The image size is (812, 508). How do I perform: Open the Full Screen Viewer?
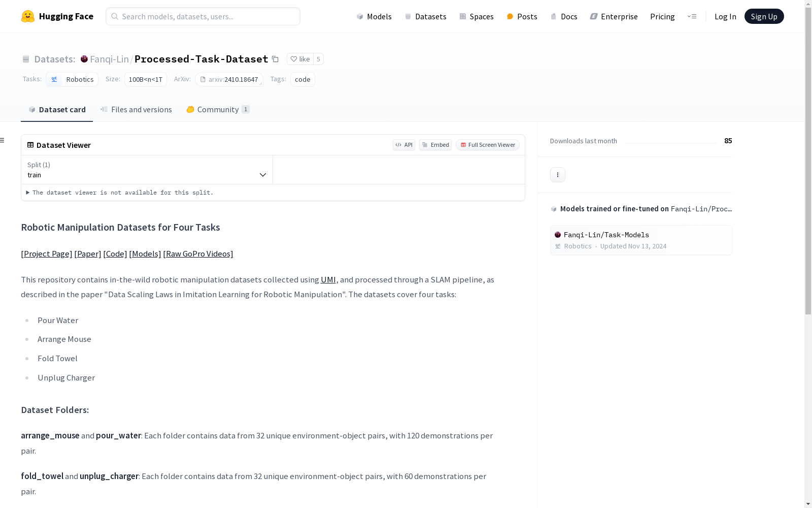[x=488, y=145]
